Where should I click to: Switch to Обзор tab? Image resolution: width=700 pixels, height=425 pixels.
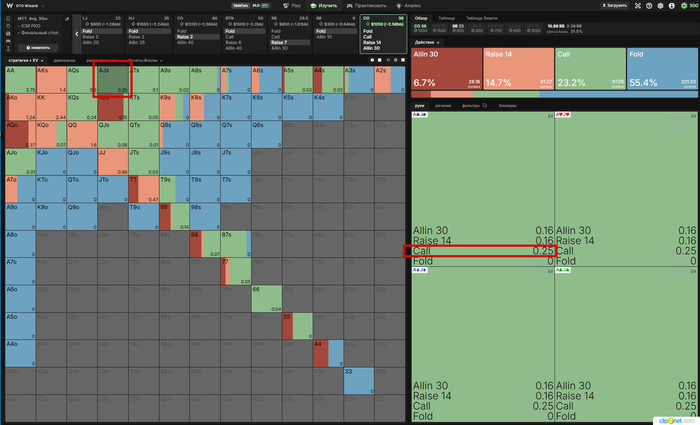[421, 18]
